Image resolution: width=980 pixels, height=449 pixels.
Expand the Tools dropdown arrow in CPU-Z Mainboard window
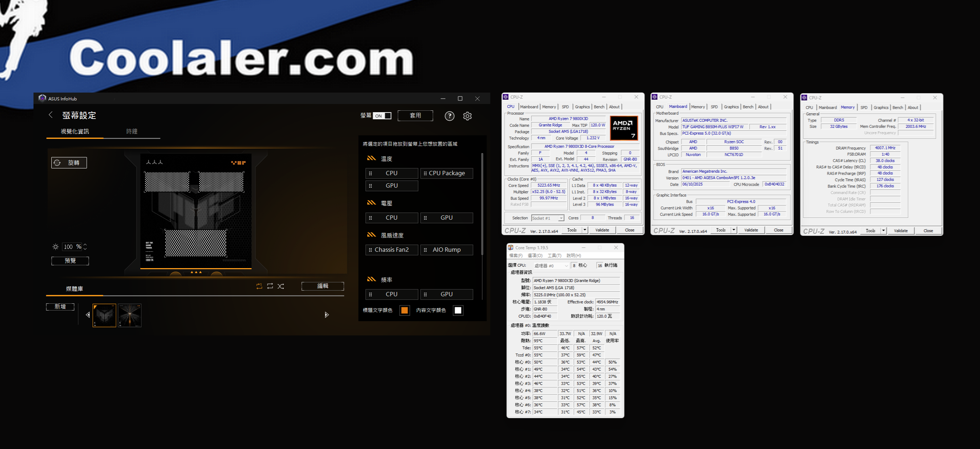coord(733,230)
